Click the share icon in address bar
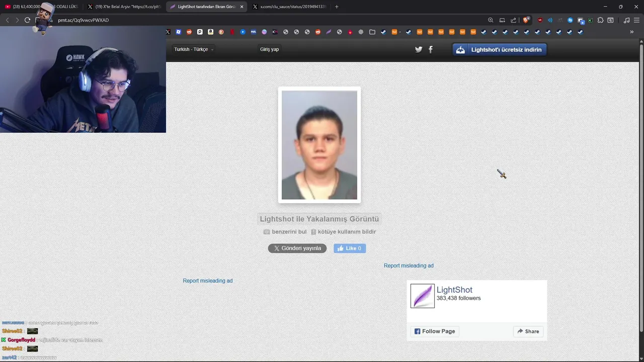 (x=513, y=20)
